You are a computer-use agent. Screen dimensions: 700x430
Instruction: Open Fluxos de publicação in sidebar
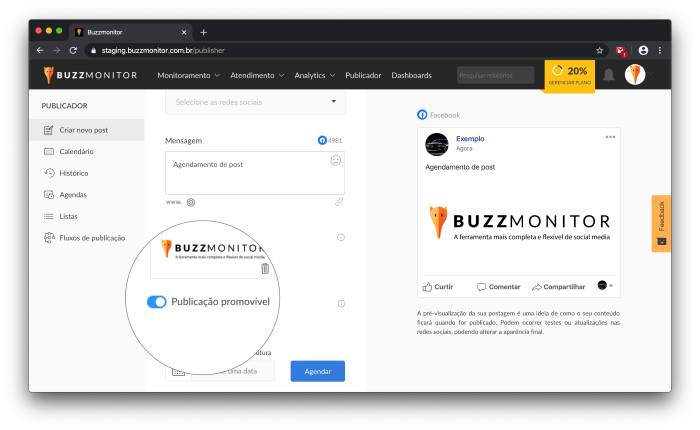(92, 238)
